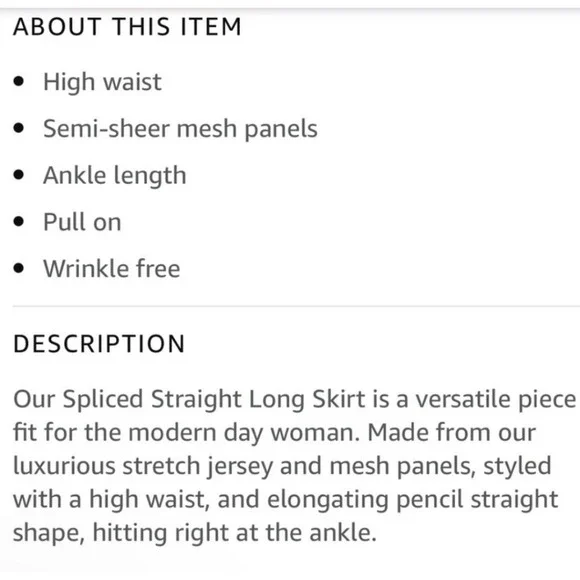Click the phrase versatile piece

click(496, 401)
